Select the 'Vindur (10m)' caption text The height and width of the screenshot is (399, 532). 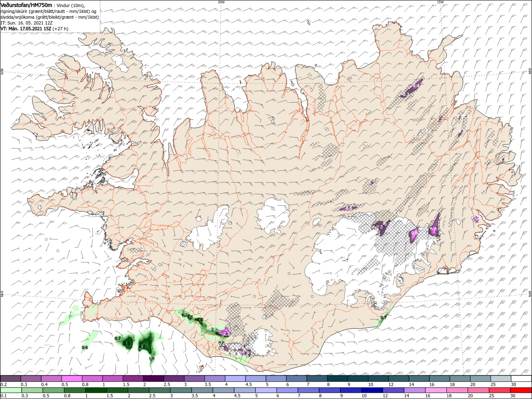click(71, 5)
